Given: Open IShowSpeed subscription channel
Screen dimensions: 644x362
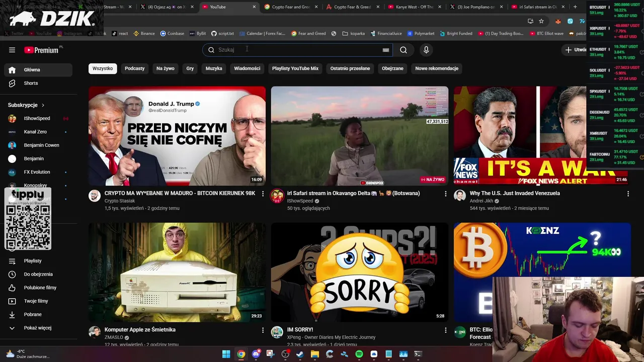Looking at the screenshot, I should (x=38, y=118).
